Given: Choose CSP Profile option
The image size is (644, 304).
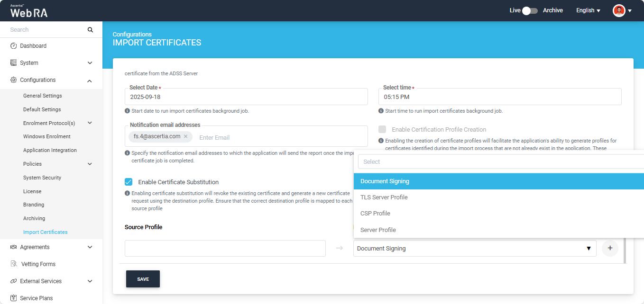Looking at the screenshot, I should pos(375,214).
